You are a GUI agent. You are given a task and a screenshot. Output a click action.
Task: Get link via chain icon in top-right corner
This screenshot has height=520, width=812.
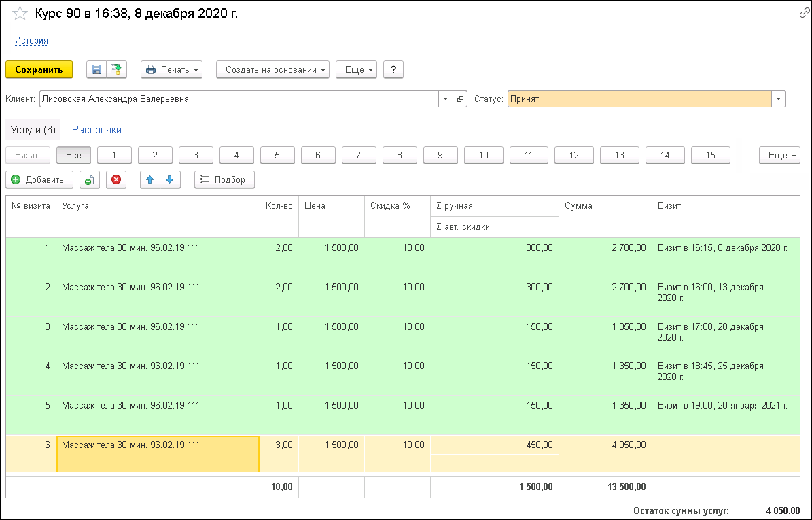coord(804,14)
